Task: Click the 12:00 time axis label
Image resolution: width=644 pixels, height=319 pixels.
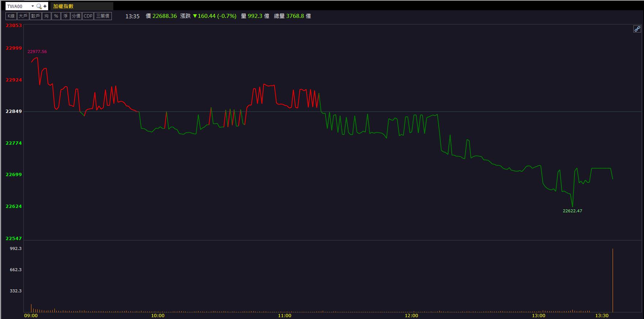Action: pos(412,315)
